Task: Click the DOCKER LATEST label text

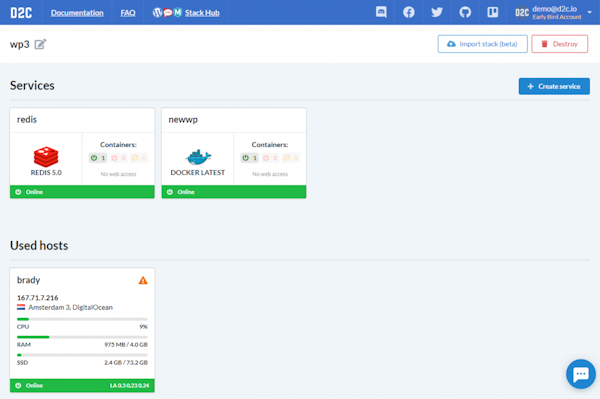Action: click(197, 173)
